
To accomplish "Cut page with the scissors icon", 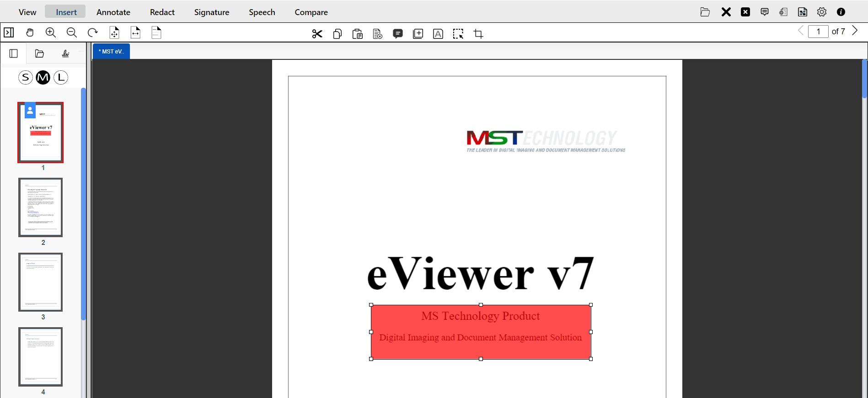I will [317, 34].
